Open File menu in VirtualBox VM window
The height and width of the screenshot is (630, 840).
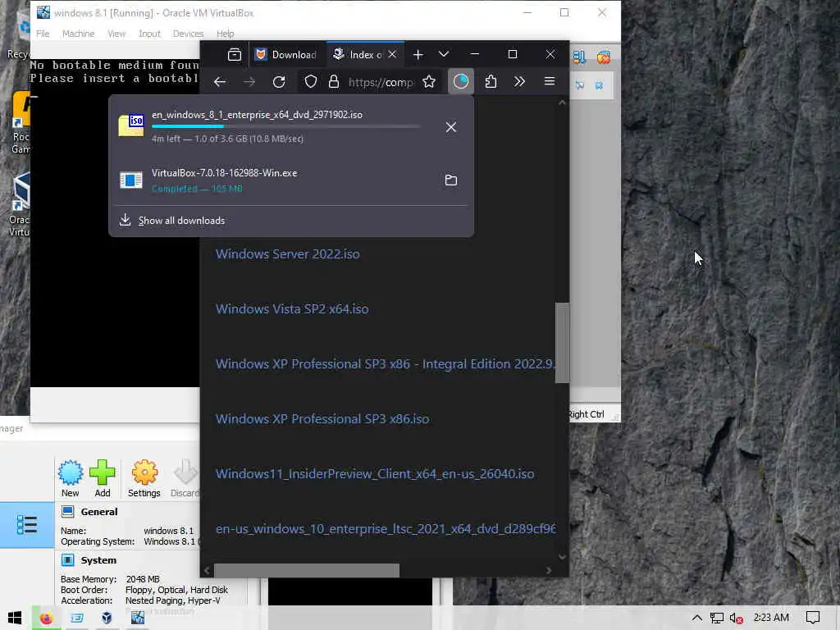tap(43, 34)
